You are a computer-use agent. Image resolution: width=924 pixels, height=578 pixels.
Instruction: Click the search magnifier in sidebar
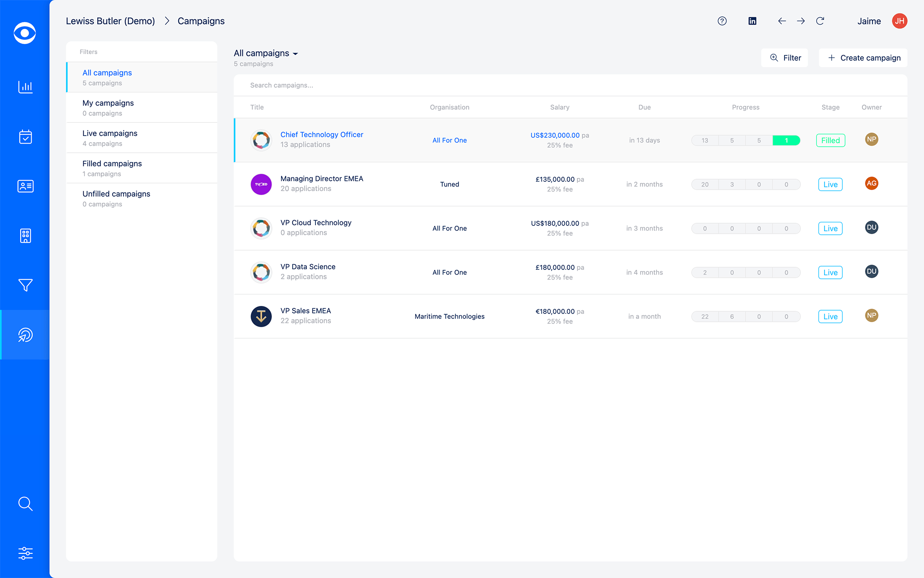click(25, 504)
